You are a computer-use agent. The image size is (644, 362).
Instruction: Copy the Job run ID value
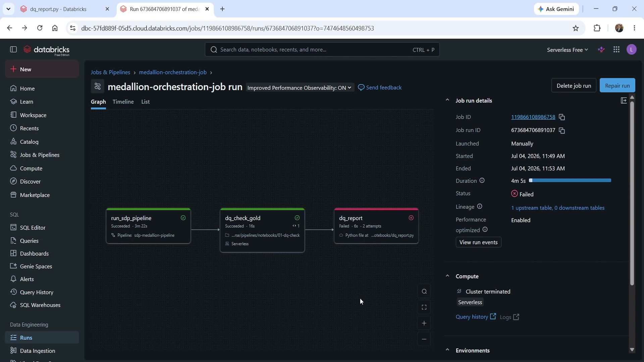[562, 130]
